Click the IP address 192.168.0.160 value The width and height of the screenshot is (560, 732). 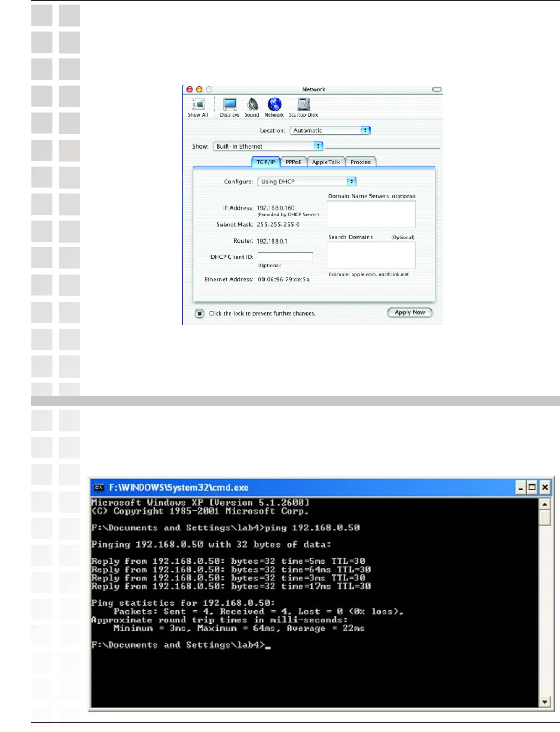pyautogui.click(x=276, y=208)
